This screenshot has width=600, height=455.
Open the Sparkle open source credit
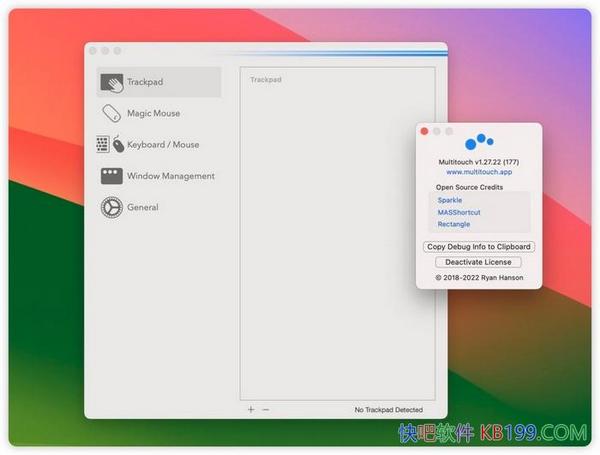tap(450, 200)
